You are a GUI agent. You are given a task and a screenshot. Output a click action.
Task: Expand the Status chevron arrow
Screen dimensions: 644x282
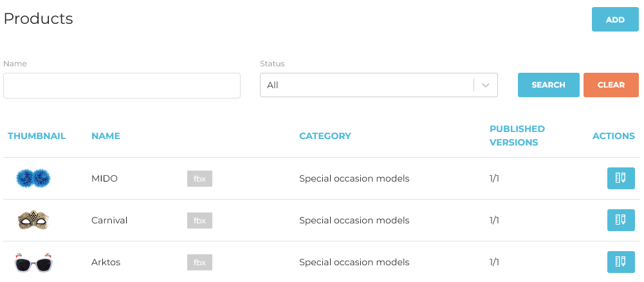tap(486, 85)
